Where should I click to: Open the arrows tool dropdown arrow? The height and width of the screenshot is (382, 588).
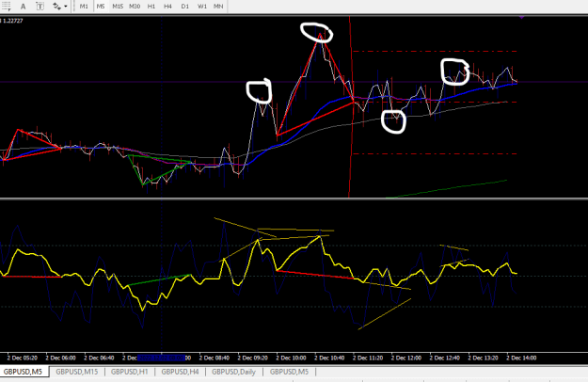click(x=66, y=7)
